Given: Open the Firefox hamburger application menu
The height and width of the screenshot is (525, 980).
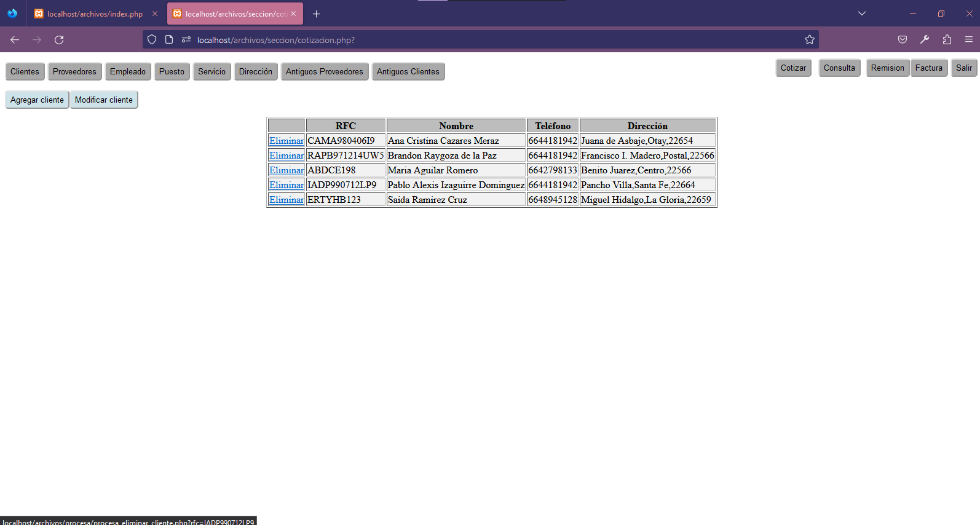Looking at the screenshot, I should pyautogui.click(x=968, y=40).
